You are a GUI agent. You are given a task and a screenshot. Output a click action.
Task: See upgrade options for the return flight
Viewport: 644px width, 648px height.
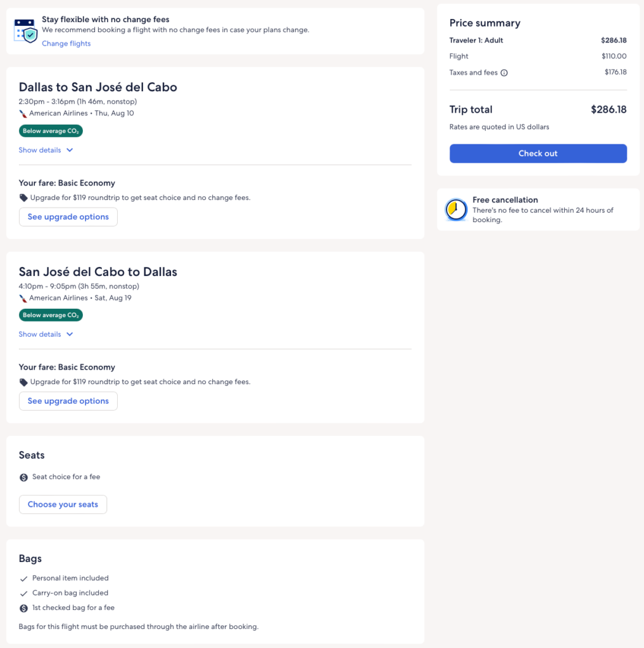(x=68, y=401)
